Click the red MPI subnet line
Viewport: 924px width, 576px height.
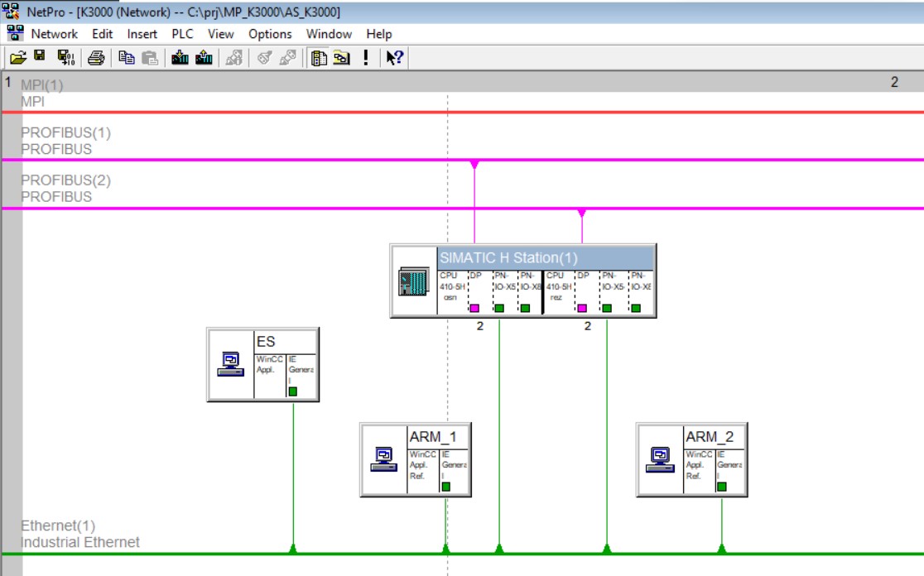(x=462, y=112)
